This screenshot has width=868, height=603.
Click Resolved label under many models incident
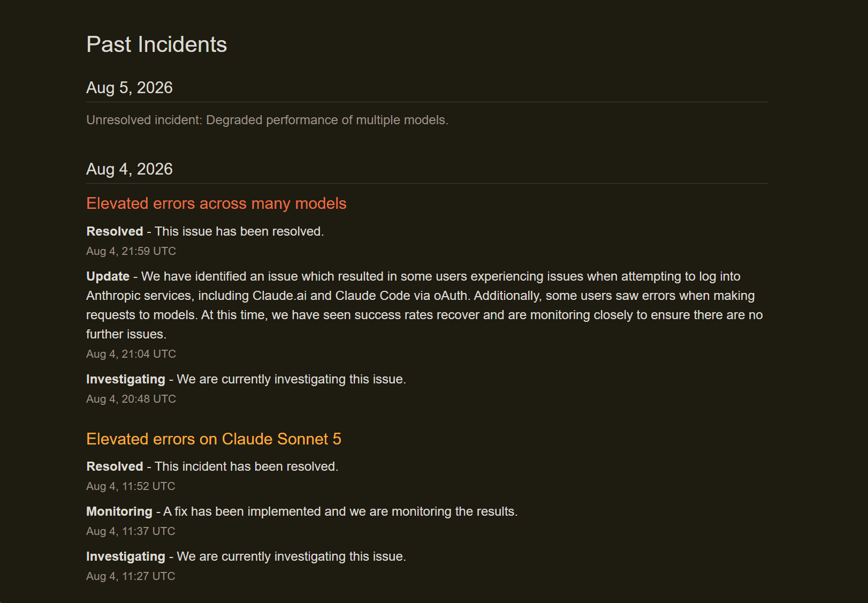[x=115, y=231]
